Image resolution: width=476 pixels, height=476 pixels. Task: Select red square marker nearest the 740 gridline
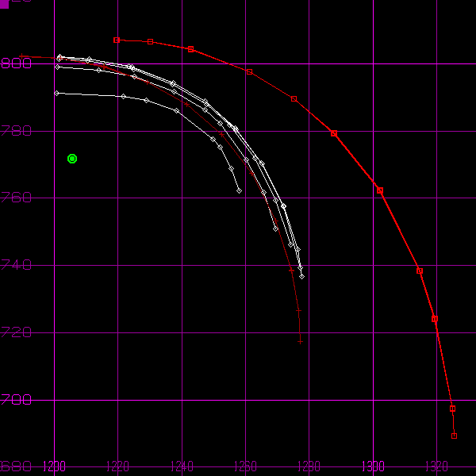pyautogui.click(x=420, y=271)
